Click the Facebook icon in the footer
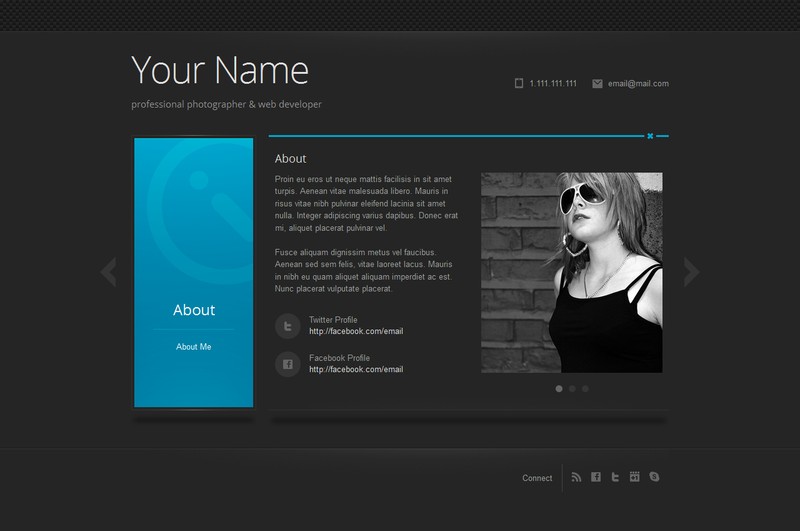 tap(596, 478)
